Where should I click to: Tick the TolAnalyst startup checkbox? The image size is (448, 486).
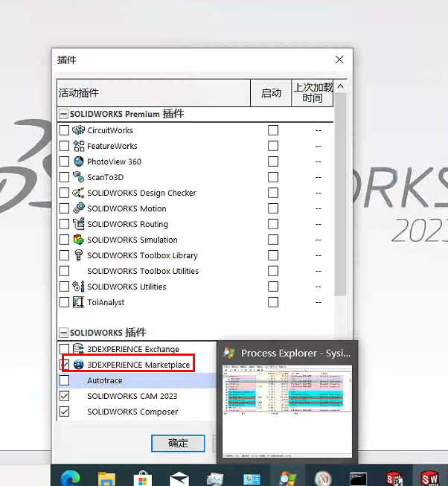[273, 302]
